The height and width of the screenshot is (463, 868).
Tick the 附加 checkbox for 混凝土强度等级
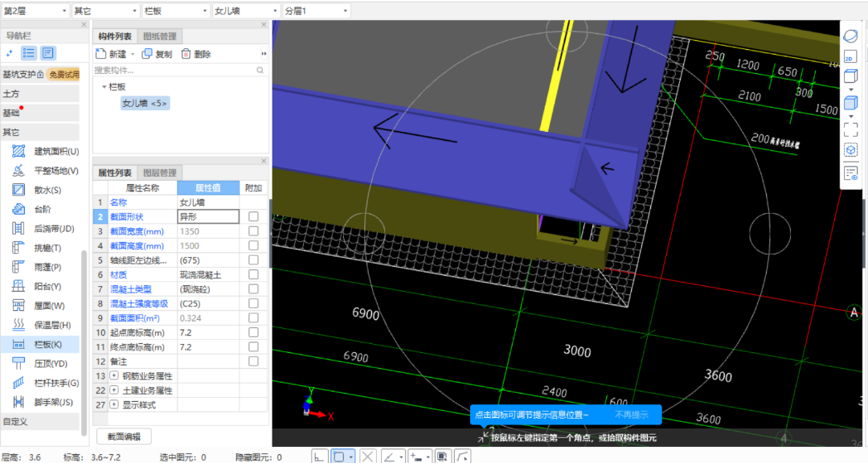point(253,304)
